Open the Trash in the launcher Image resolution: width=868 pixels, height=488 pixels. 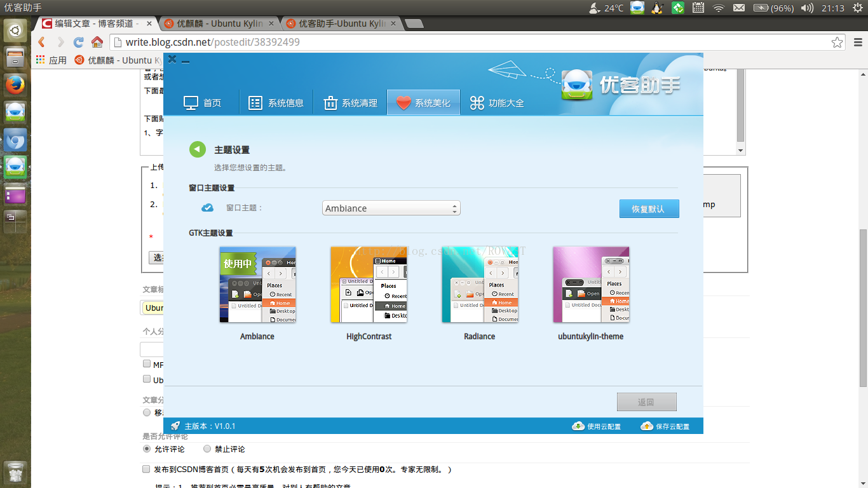(15, 473)
